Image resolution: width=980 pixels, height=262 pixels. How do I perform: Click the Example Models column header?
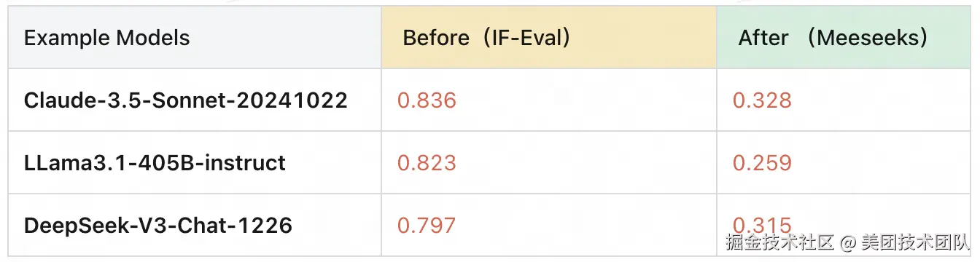(x=107, y=38)
